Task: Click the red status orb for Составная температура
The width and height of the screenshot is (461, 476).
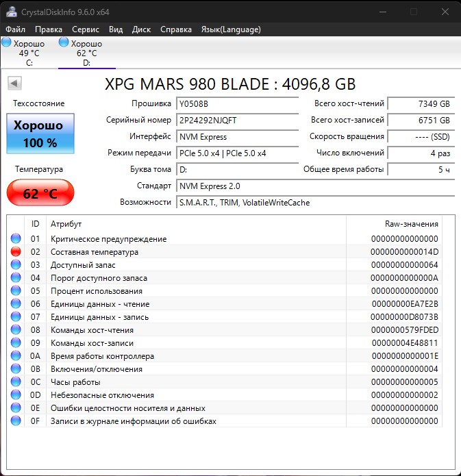Action: tap(16, 252)
